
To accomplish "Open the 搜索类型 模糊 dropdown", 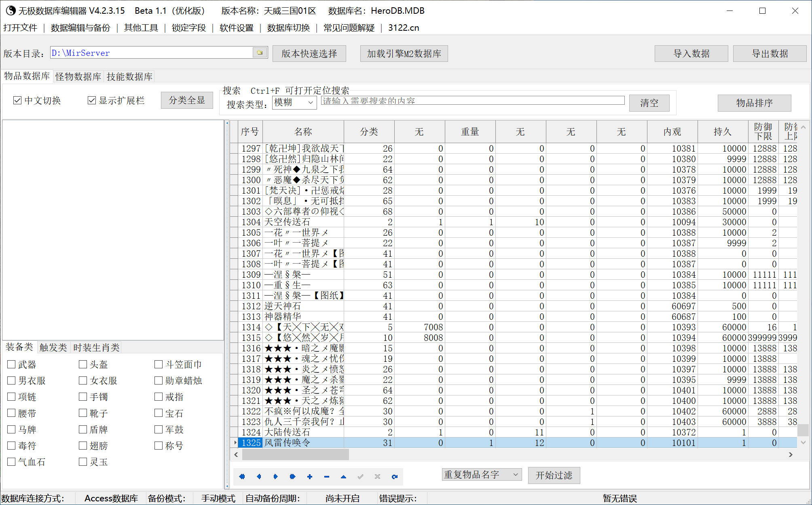I will pos(294,102).
